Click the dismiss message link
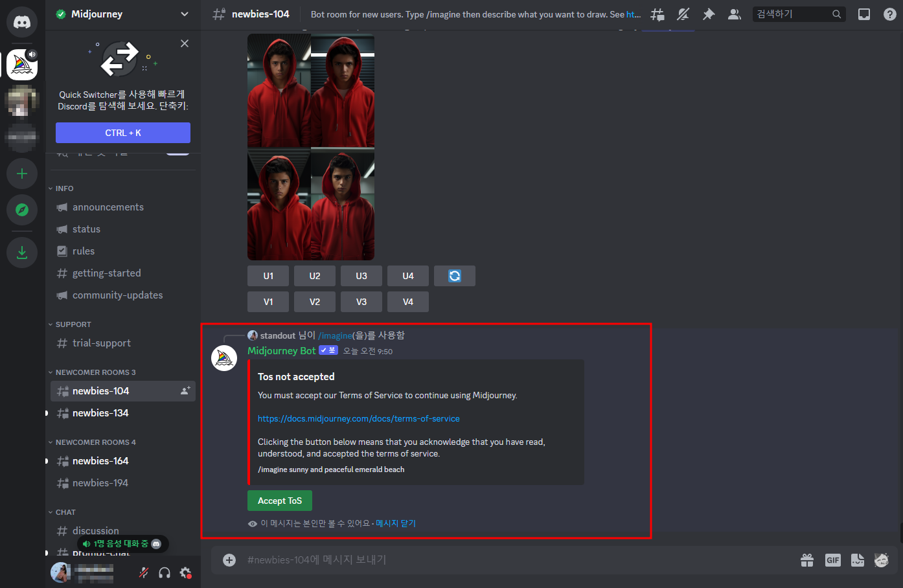The height and width of the screenshot is (588, 903). pos(396,523)
